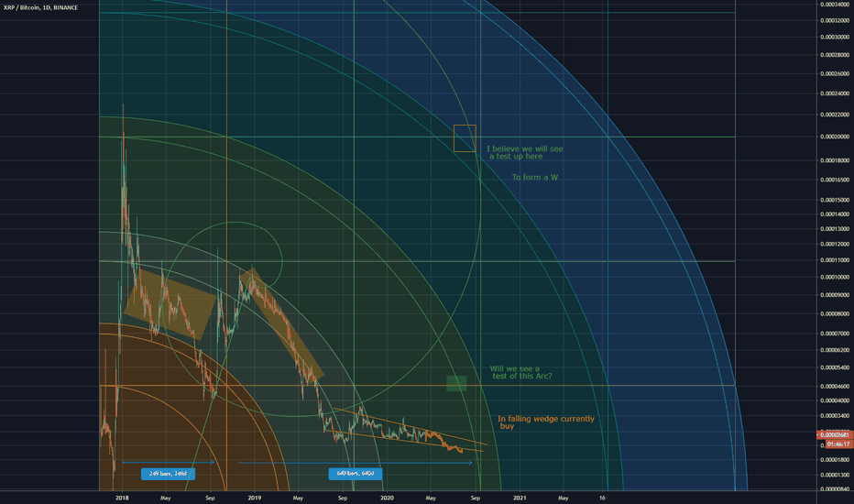854x504 pixels.
Task: Click the 0.00020000 price axis label
Action: coord(835,137)
